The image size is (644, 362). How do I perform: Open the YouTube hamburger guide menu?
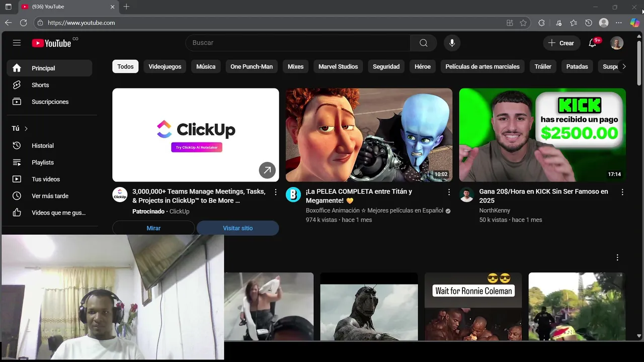point(17,43)
